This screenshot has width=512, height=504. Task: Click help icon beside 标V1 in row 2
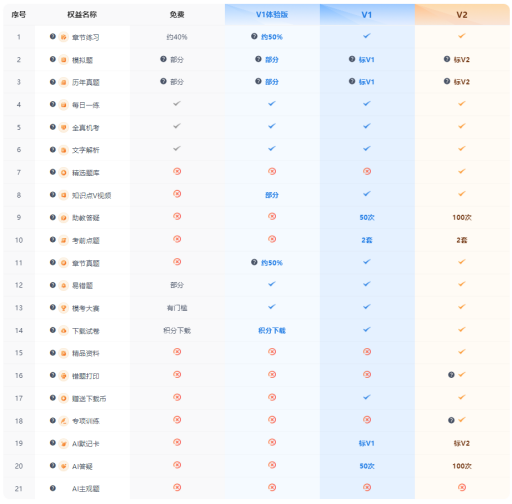(352, 59)
